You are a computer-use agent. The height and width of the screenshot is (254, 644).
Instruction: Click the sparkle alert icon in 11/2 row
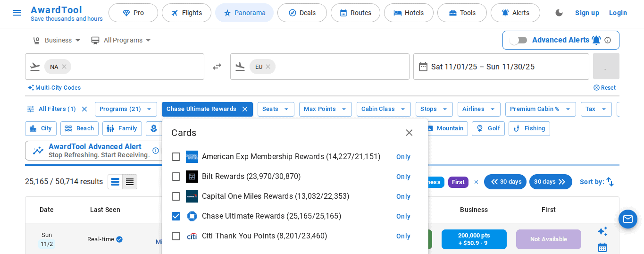602,231
